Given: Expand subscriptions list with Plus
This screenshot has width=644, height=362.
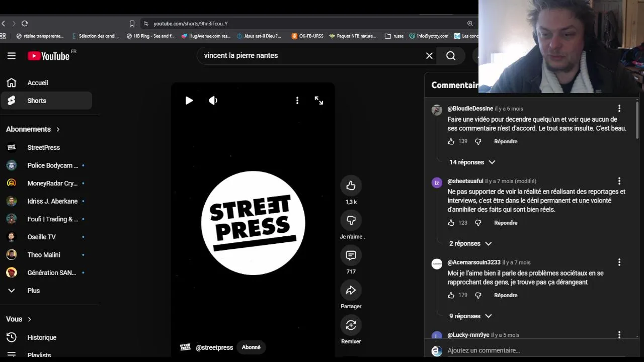Looking at the screenshot, I should pos(46,291).
